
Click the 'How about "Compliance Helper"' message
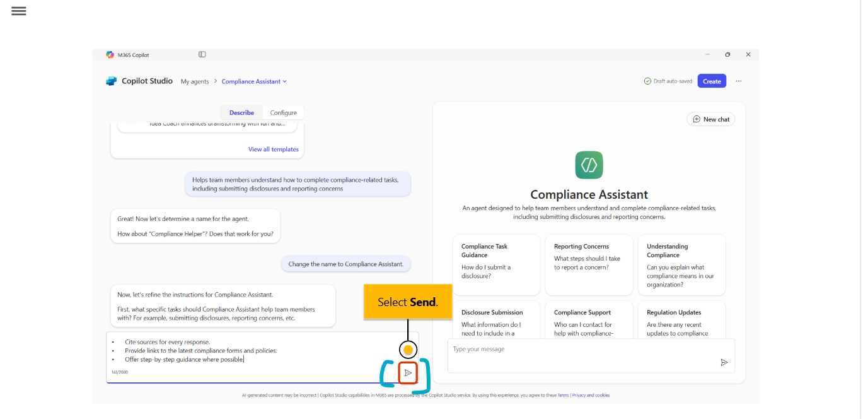point(195,226)
